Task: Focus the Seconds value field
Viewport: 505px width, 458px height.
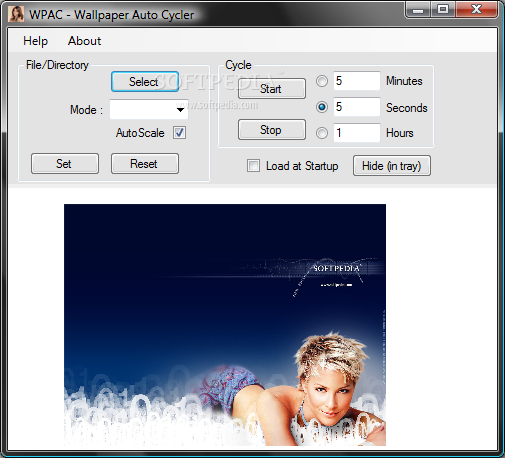Action: 357,107
